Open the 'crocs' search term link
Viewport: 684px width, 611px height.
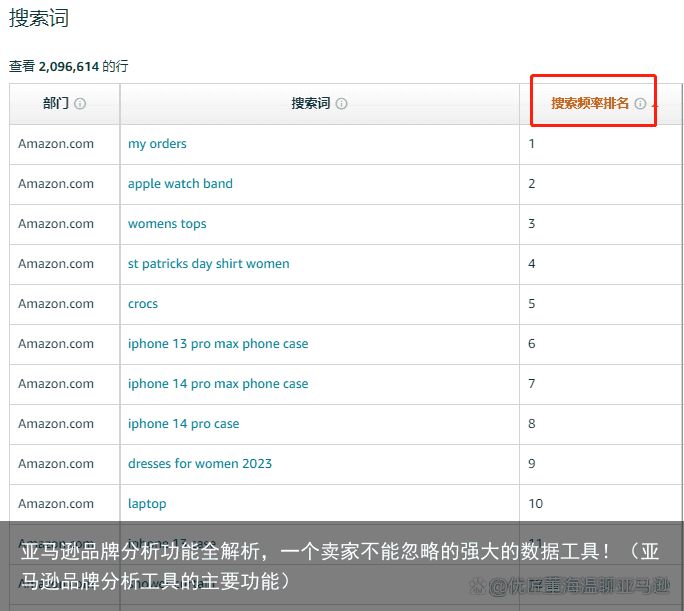[x=143, y=304]
